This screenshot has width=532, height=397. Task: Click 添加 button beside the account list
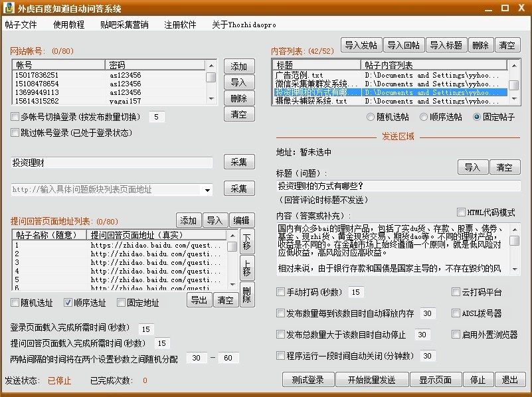pyautogui.click(x=239, y=66)
